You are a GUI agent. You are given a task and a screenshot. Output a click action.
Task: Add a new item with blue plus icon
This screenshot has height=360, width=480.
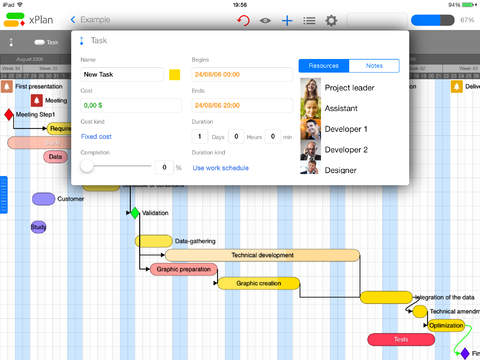click(287, 21)
